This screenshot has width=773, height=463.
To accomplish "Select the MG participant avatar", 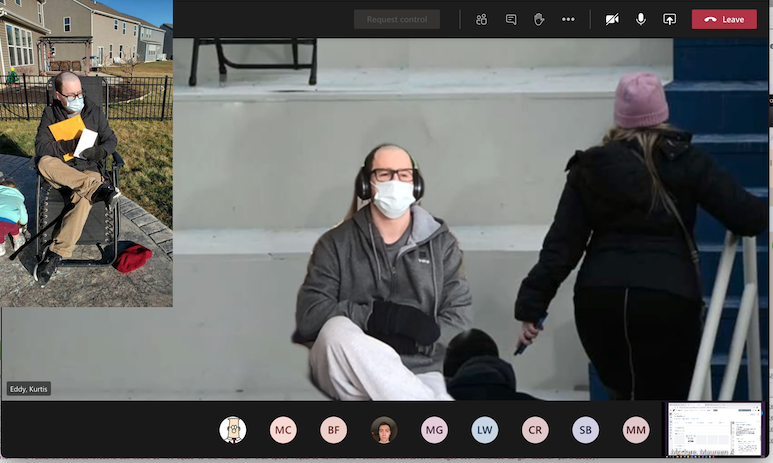I will coord(434,430).
